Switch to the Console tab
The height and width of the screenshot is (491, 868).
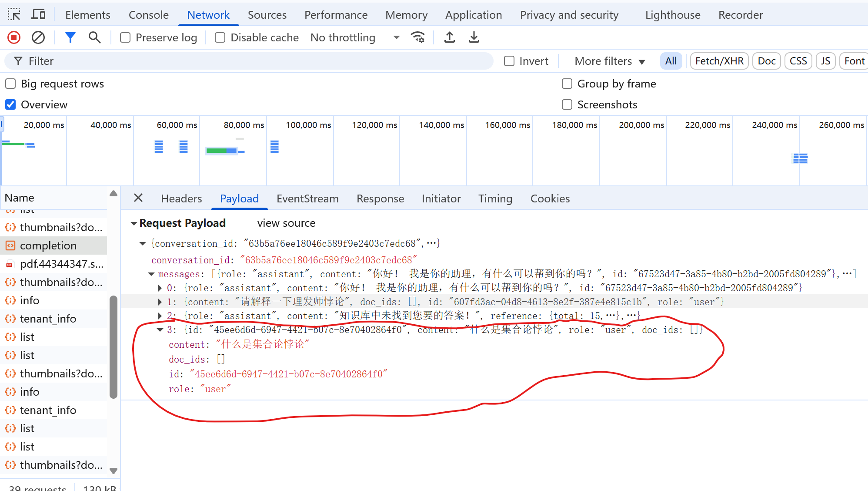coord(148,15)
